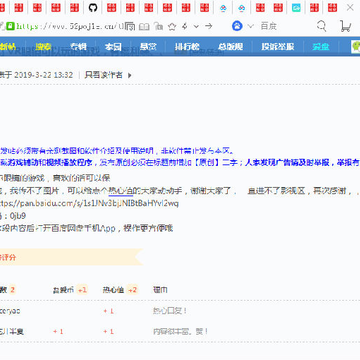
Task: Click the 热心回复！ rating reason
Action: coord(170,311)
